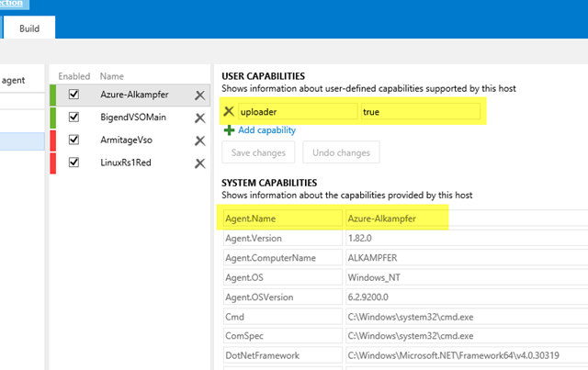Screen dimensions: 588x370
Task: Toggle the LinuxRs1Red enabled checkbox
Action: [x=74, y=163]
